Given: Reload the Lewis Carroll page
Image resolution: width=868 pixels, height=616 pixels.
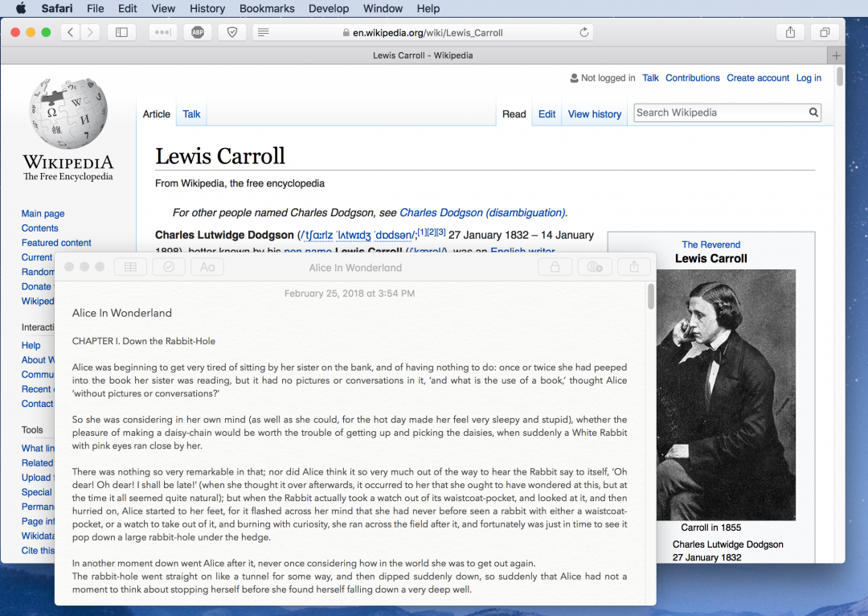Looking at the screenshot, I should point(584,32).
